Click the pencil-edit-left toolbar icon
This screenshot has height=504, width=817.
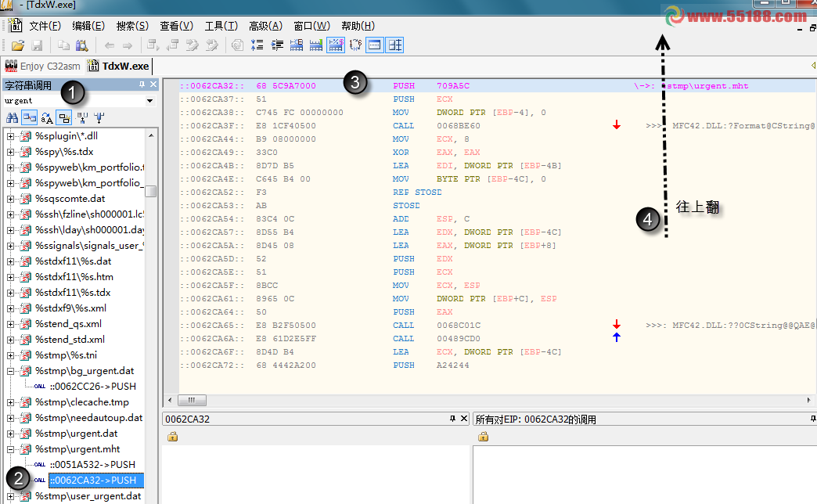coord(211,45)
